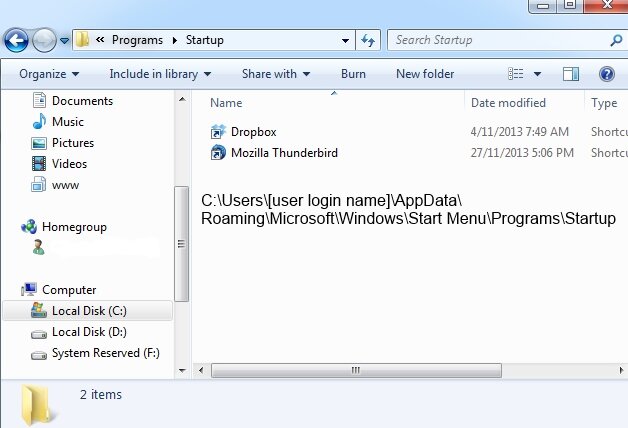Click the Local Disk (D:) drive icon
Image resolution: width=628 pixels, height=428 pixels.
(38, 334)
